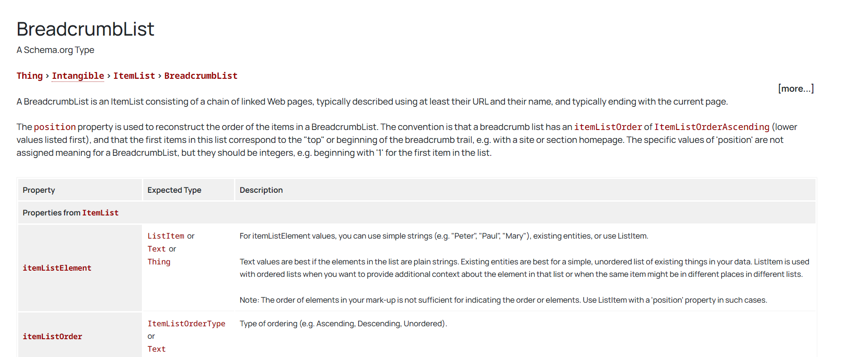This screenshot has height=357, width=868.
Task: Click the Expected Type column header
Action: (174, 190)
